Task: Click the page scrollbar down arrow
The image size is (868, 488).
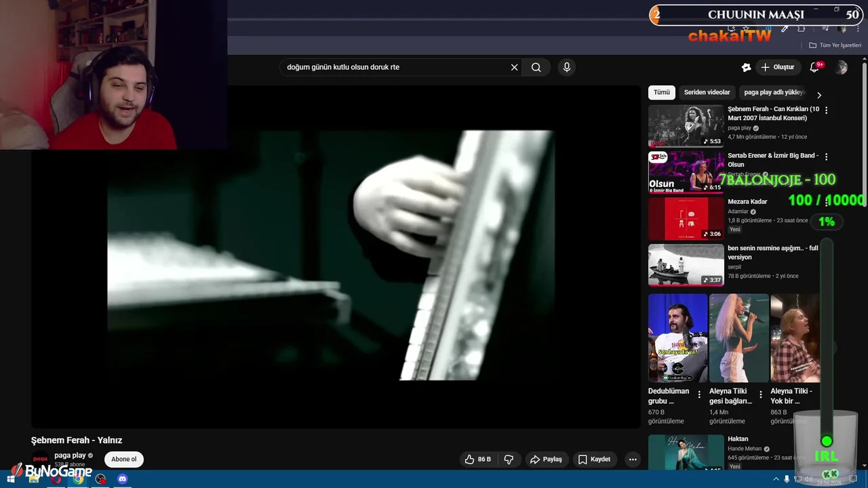Action: click(x=865, y=466)
